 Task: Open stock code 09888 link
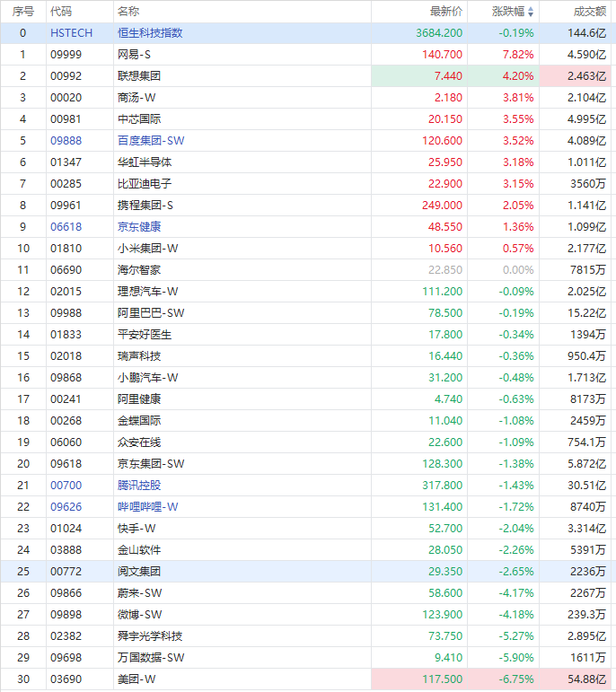coord(66,141)
